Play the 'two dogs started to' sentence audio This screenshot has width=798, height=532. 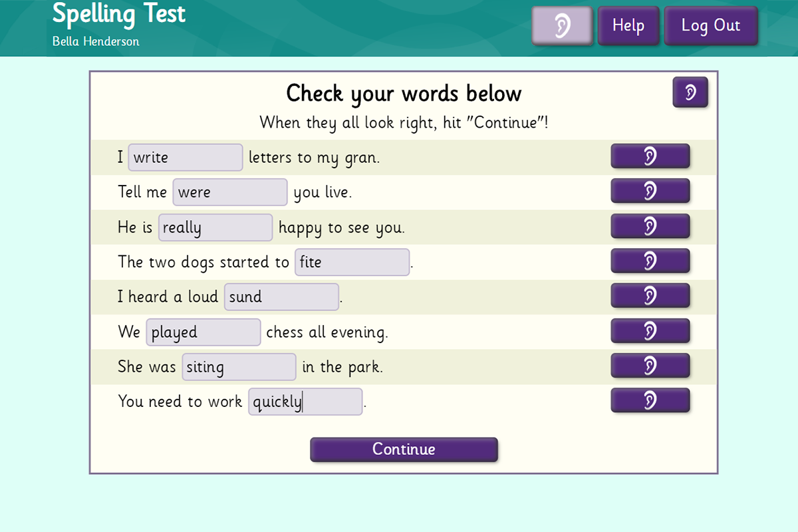[x=650, y=261]
